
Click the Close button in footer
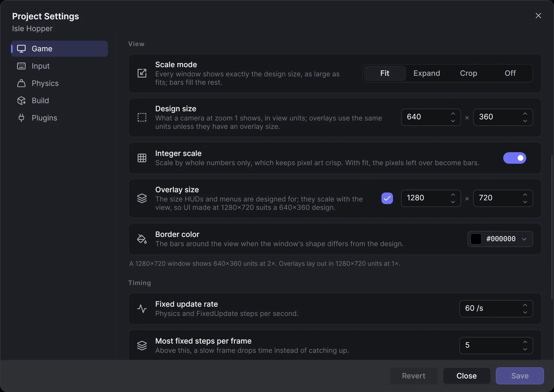pos(467,376)
